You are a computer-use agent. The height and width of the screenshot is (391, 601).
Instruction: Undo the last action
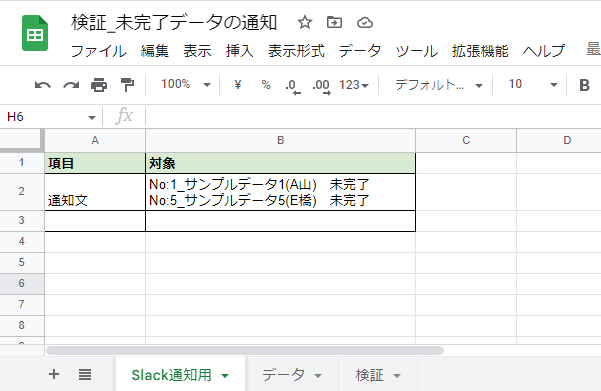coord(43,85)
